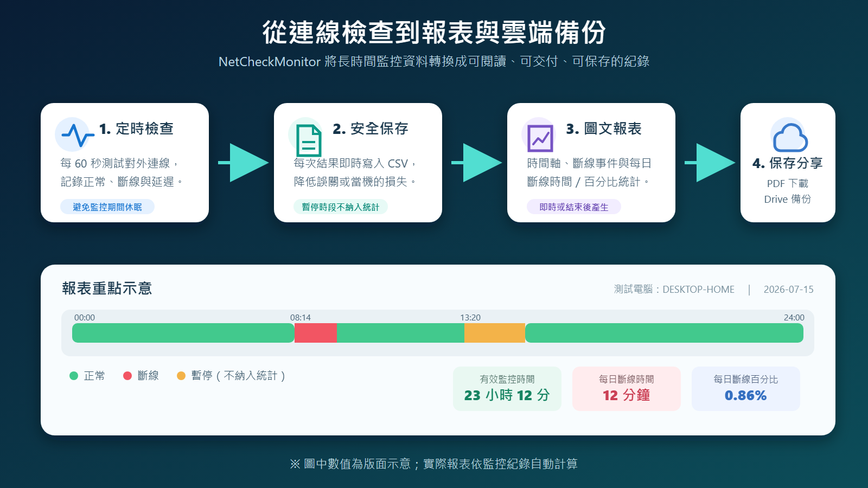The height and width of the screenshot is (488, 868).
Task: Click the pulse waveform icon in 定時檢查 card
Action: (x=78, y=136)
